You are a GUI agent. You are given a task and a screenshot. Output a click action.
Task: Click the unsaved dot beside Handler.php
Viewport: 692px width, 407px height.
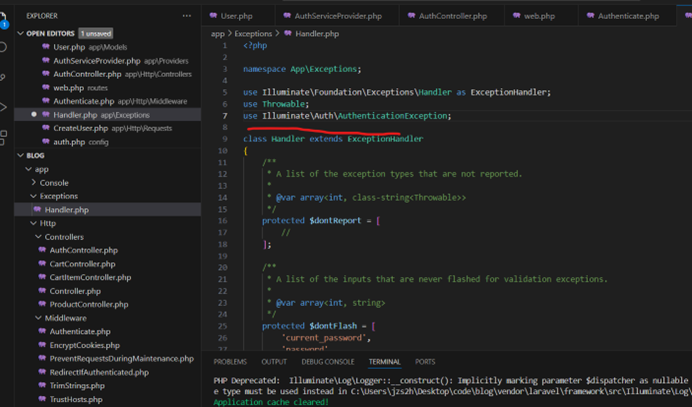pos(34,114)
